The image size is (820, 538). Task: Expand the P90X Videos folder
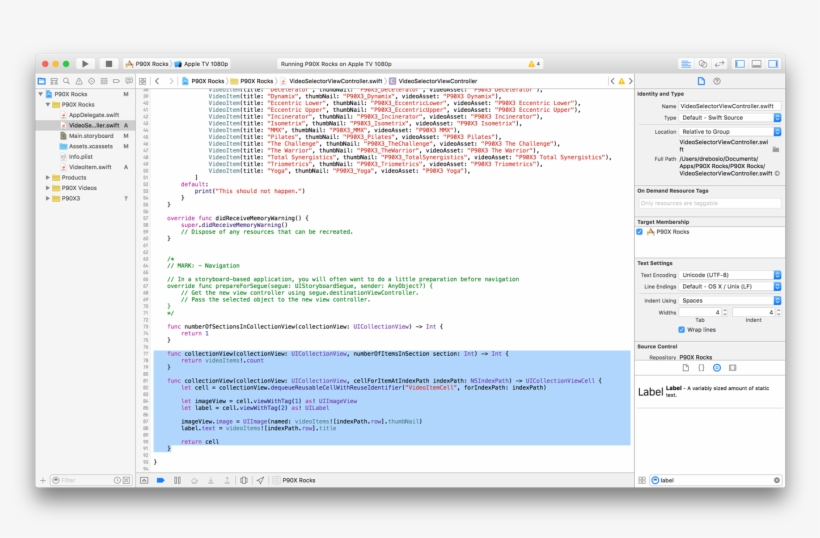[47, 187]
